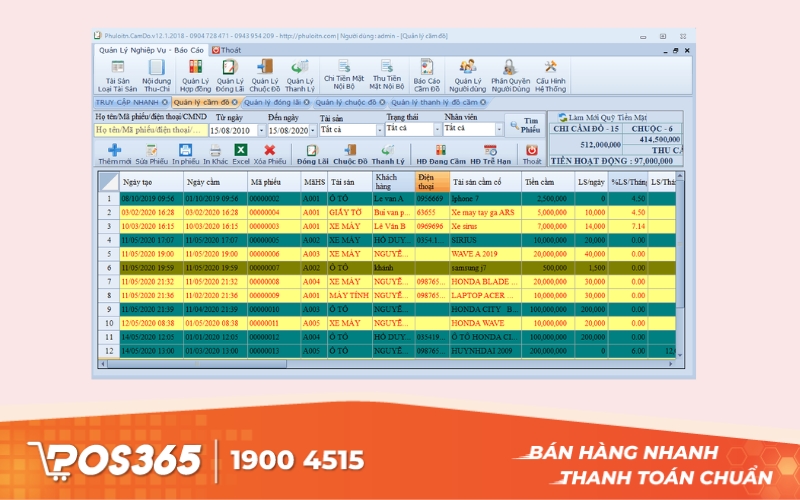
Task: Expand Nhân viên combo box
Action: click(499, 130)
